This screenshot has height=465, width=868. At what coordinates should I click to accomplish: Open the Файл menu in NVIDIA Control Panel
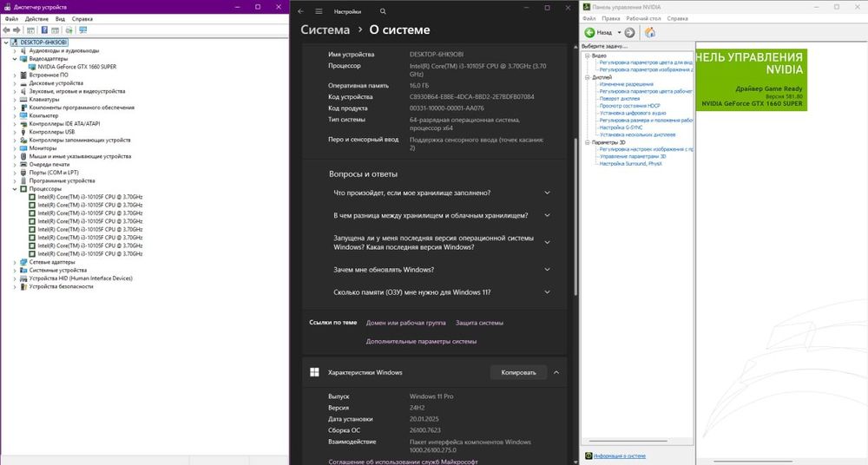(x=589, y=18)
